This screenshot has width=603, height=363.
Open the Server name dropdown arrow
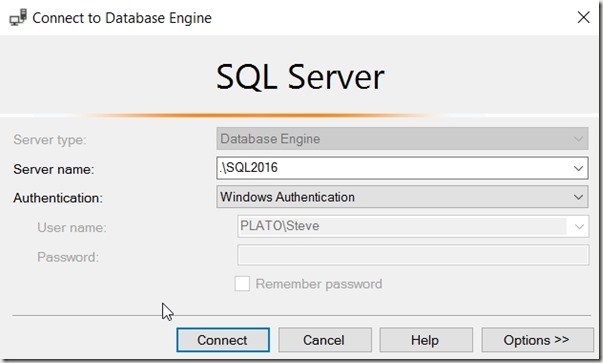coord(578,168)
